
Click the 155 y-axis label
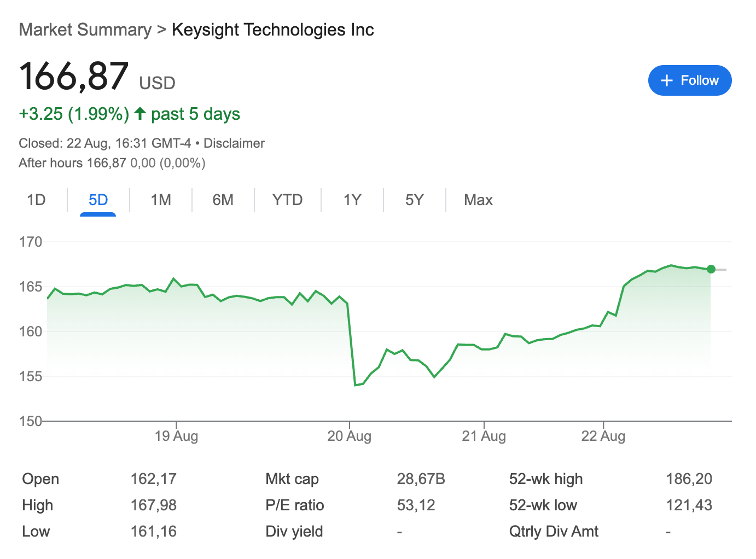click(31, 376)
